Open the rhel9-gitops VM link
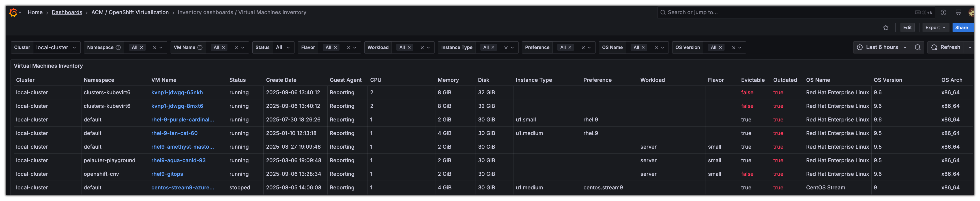Viewport: 980px width, 201px height. click(167, 174)
